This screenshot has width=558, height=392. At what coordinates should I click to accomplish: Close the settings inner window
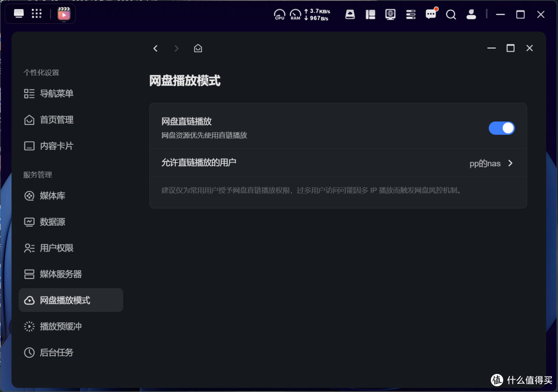tap(530, 48)
